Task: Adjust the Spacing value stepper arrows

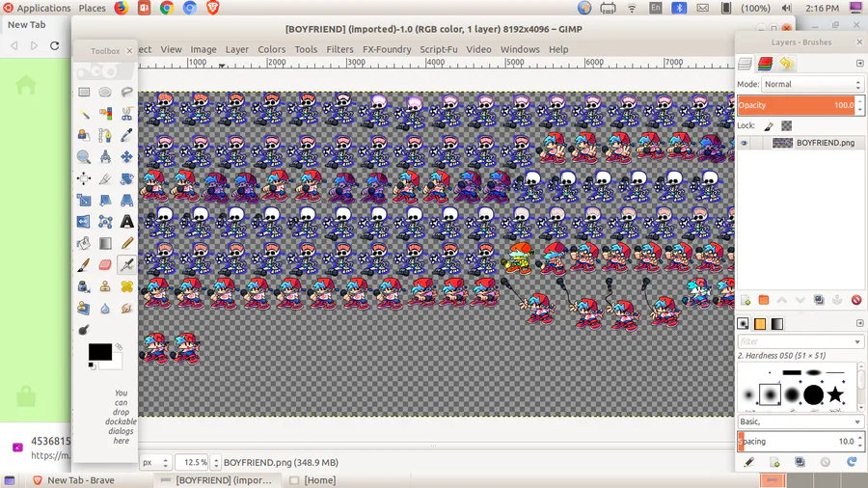Action: [859, 441]
